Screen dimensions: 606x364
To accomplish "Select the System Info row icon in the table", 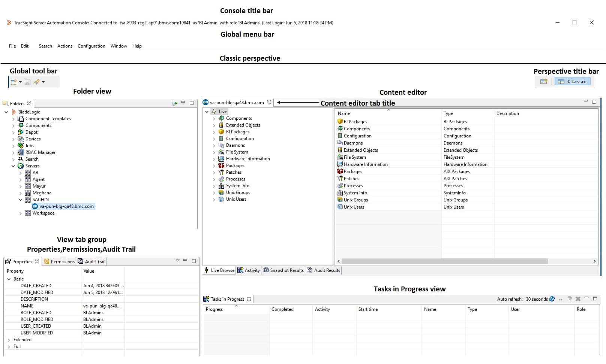I will click(340, 193).
